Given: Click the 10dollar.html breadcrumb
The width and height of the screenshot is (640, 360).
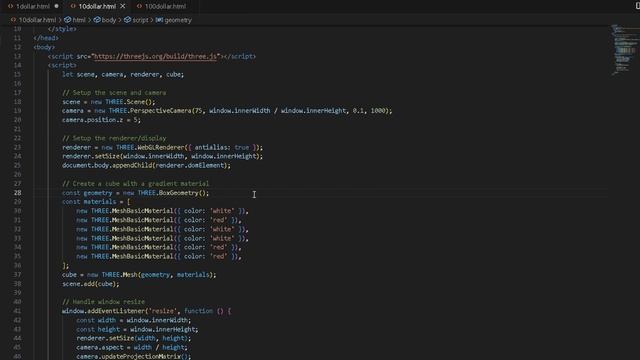Looking at the screenshot, I should (x=37, y=20).
